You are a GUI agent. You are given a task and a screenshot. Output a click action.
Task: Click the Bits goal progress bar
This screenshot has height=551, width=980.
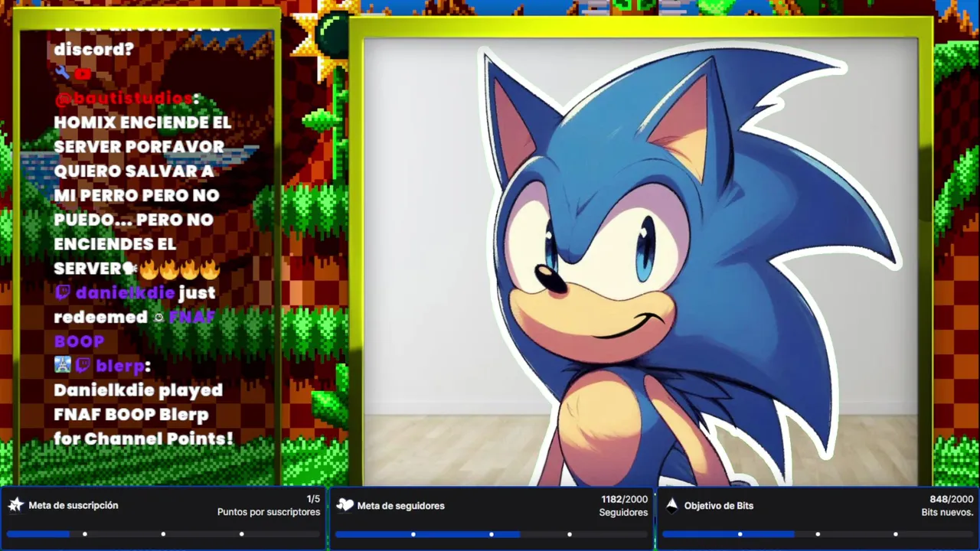click(x=818, y=534)
